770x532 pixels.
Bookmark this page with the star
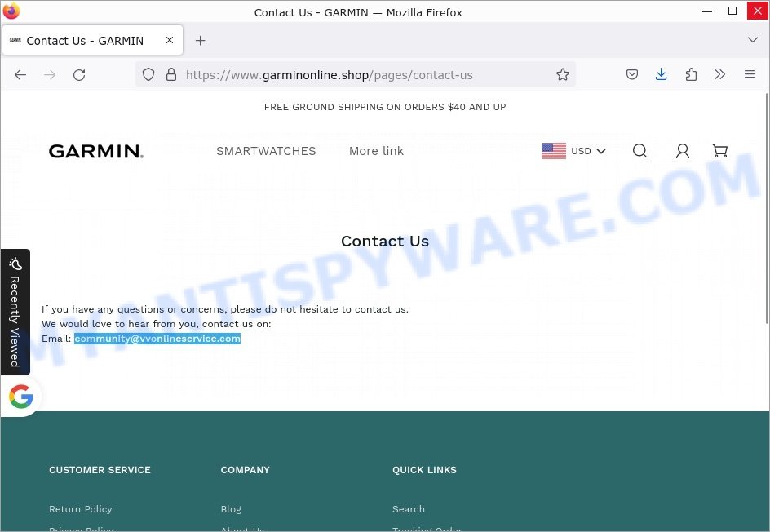click(563, 75)
